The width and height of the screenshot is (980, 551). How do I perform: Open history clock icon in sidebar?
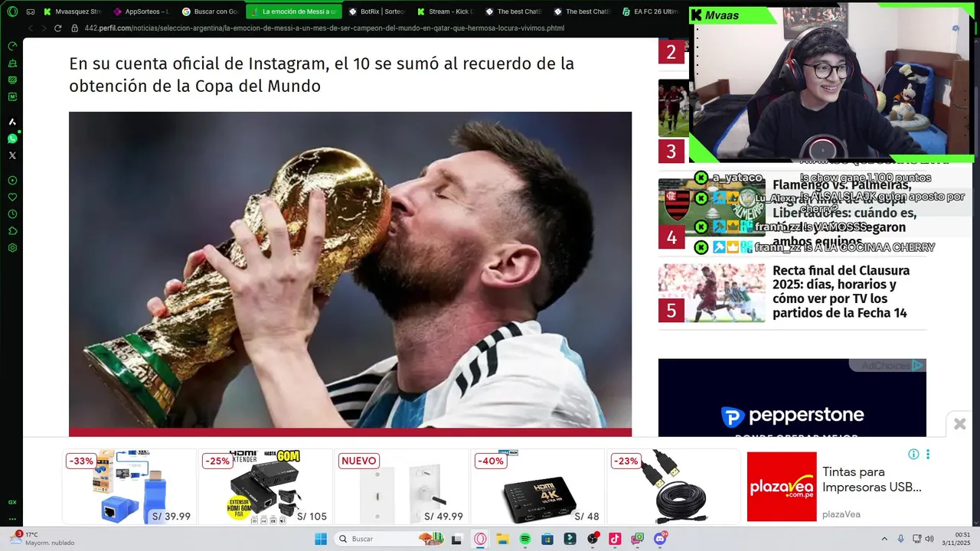(x=12, y=214)
